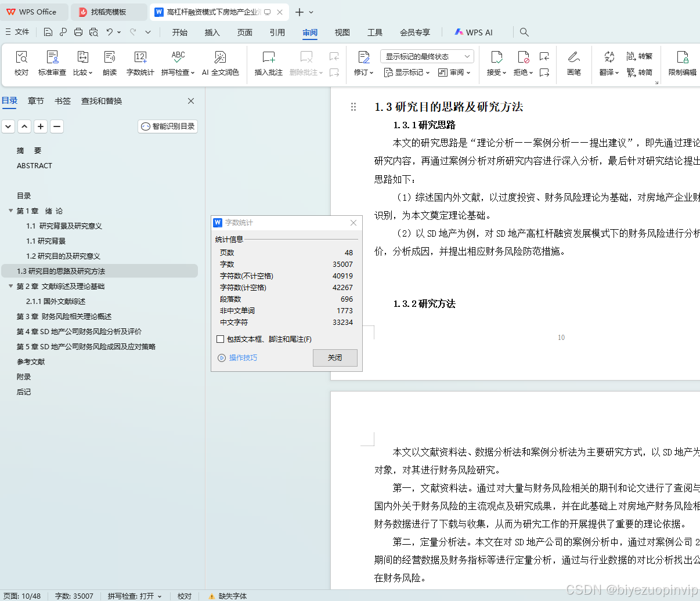Click 转简 convert to simplified Chinese
700x601 pixels.
[640, 73]
